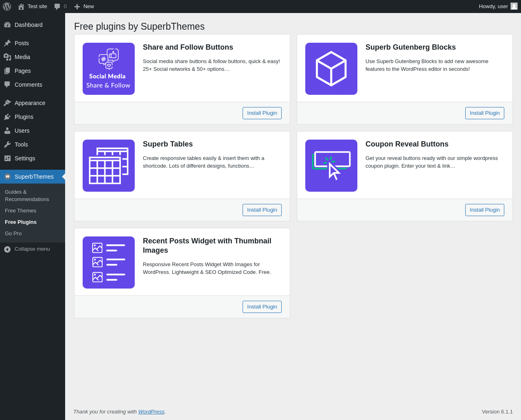The height and width of the screenshot is (420, 521).
Task: Open the Comments menu in sidebar
Action: pos(33,85)
